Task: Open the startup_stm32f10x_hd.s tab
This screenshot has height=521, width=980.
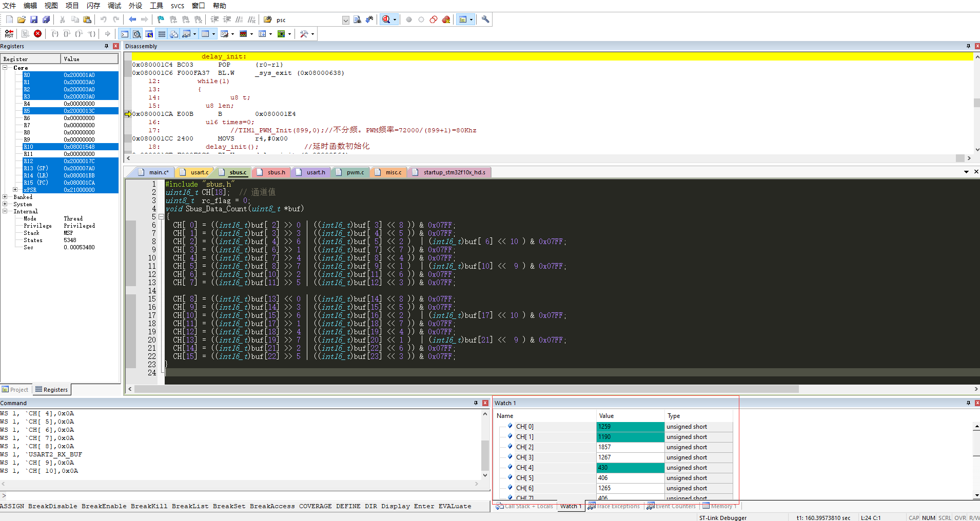Action: coord(450,172)
